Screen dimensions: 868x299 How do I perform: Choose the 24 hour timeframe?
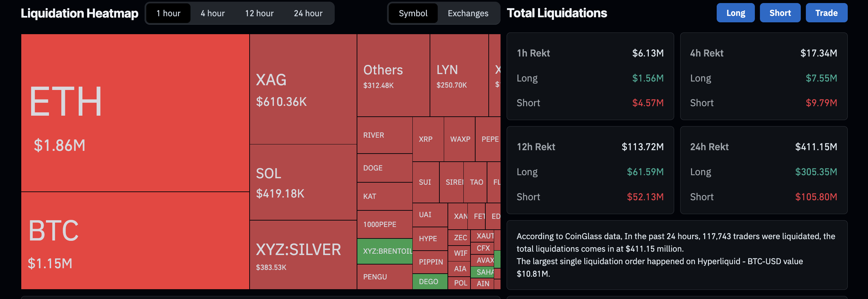coord(308,13)
